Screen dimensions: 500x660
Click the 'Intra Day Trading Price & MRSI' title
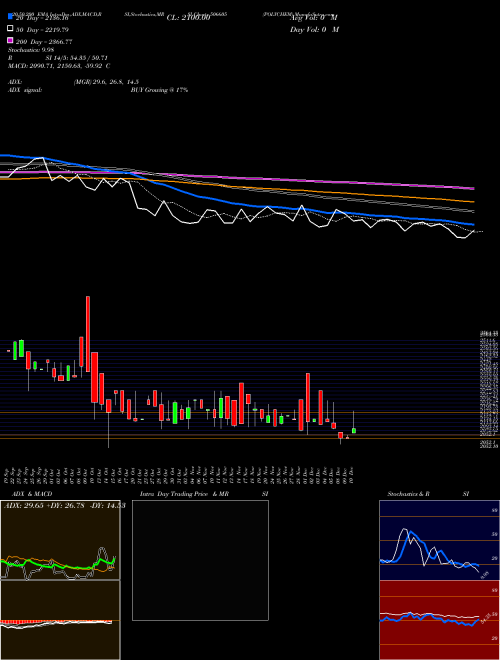click(204, 494)
